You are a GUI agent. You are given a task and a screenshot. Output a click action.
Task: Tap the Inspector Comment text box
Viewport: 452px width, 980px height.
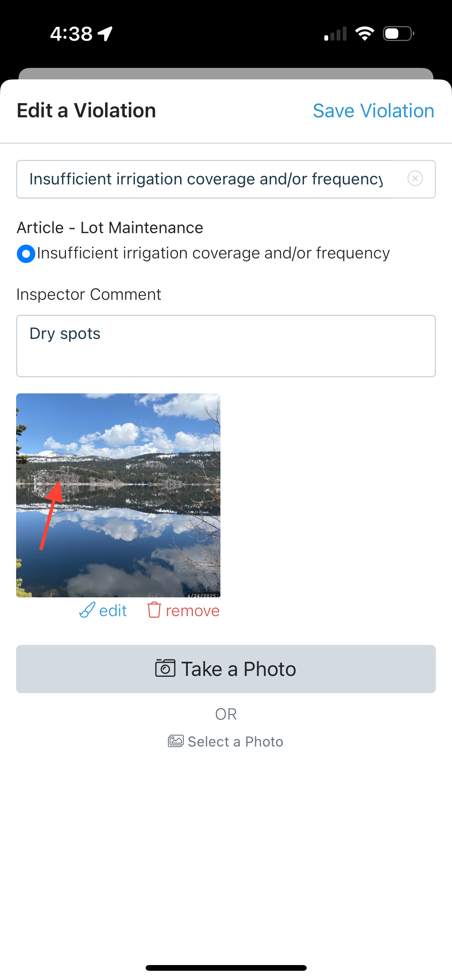[226, 346]
